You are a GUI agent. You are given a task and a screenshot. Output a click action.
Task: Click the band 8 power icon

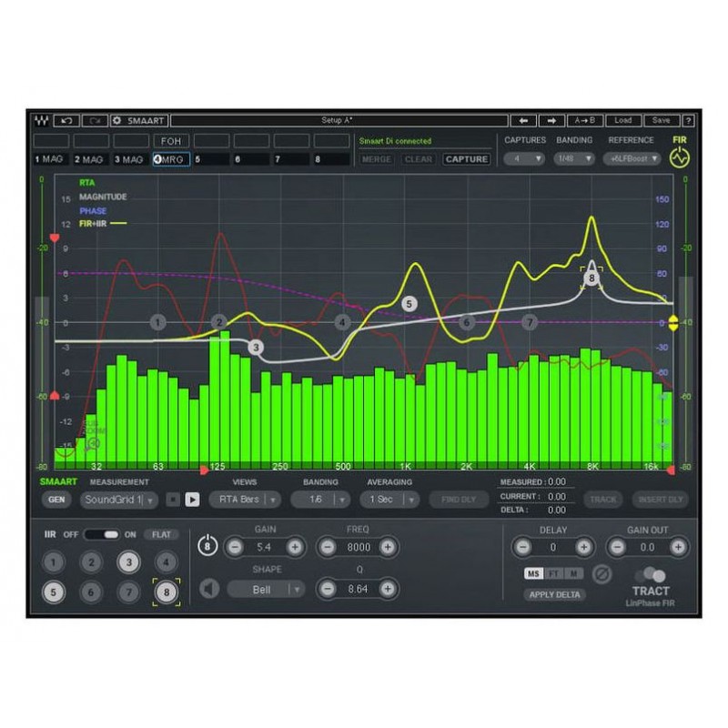click(x=207, y=547)
